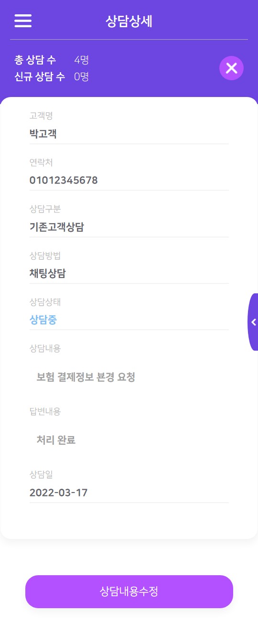Expand the side panel chevron tab
This screenshot has height=644, width=258.
click(253, 322)
